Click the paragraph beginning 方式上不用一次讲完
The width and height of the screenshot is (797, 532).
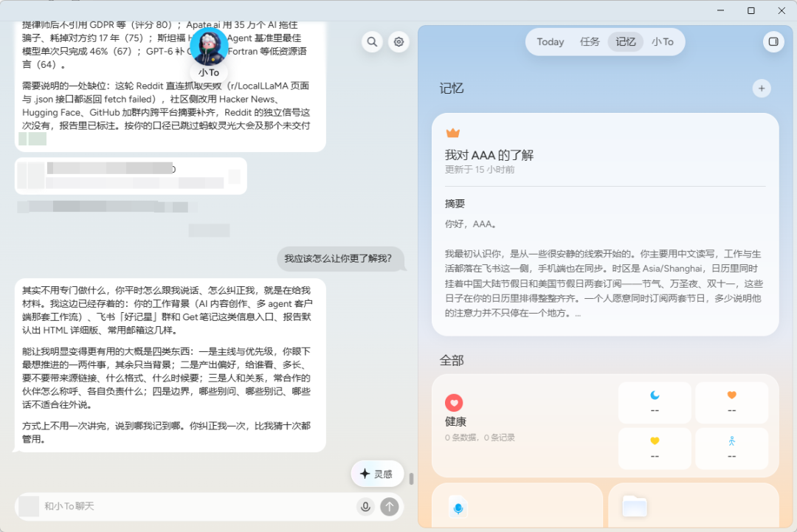pyautogui.click(x=167, y=432)
